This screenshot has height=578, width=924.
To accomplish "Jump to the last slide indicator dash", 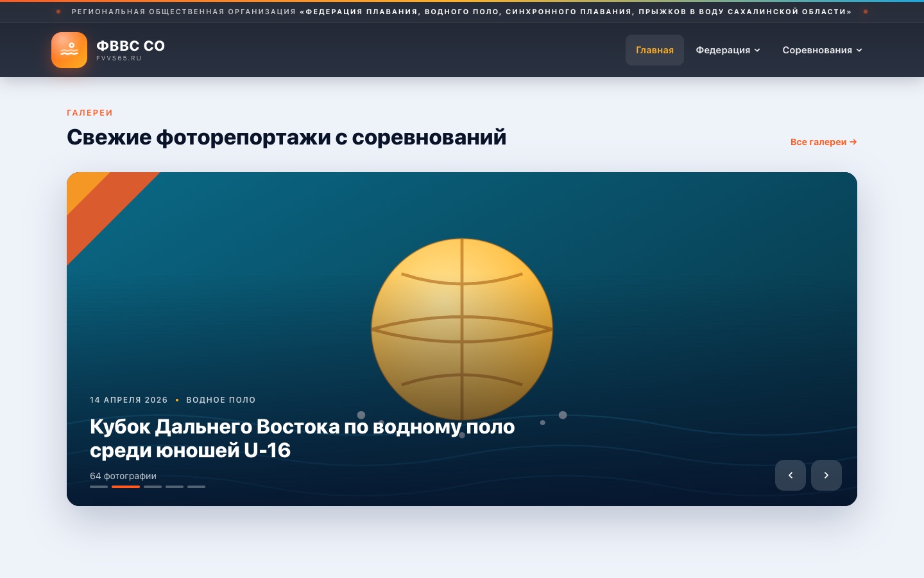I will click(196, 487).
